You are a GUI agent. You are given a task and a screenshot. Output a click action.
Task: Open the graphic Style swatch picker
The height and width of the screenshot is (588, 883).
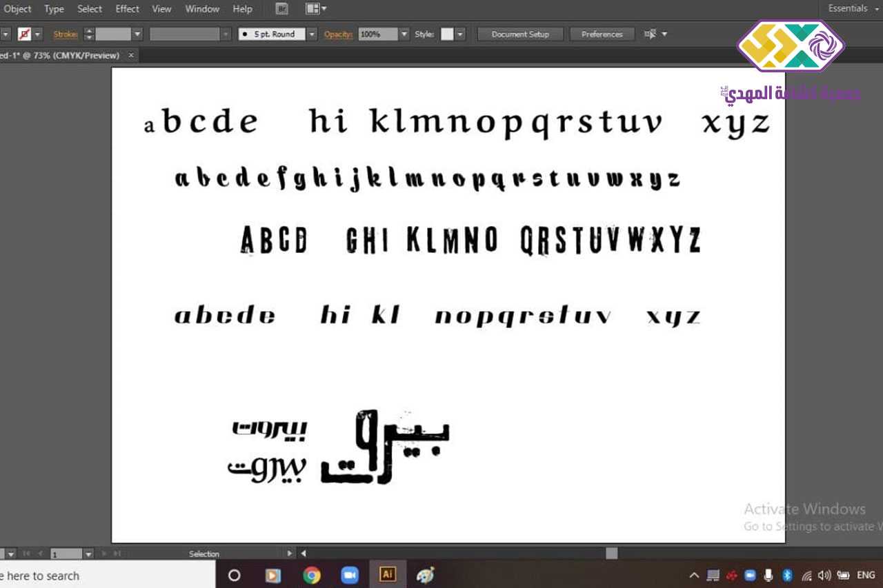(448, 34)
